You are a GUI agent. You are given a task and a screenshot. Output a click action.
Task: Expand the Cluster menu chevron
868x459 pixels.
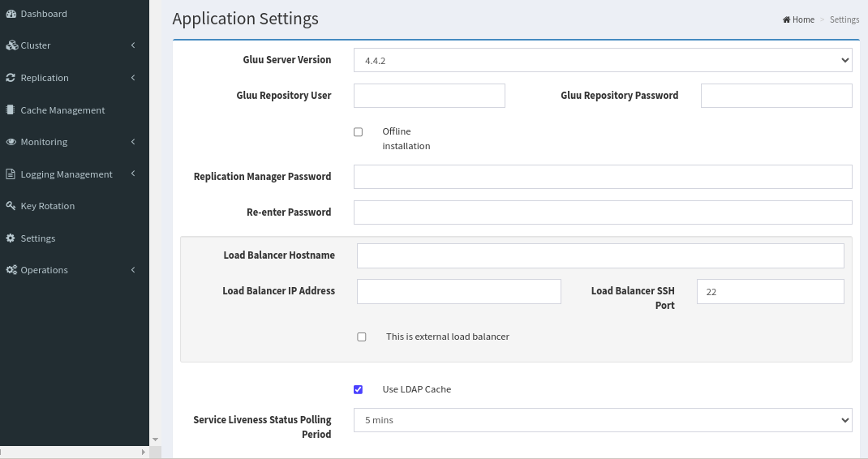(x=133, y=45)
